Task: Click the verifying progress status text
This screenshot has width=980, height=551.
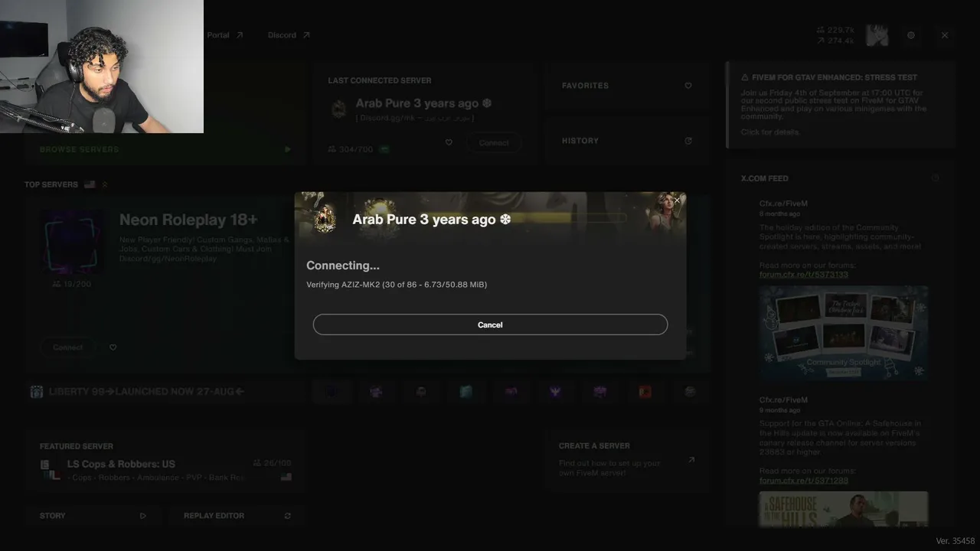Action: coord(397,285)
